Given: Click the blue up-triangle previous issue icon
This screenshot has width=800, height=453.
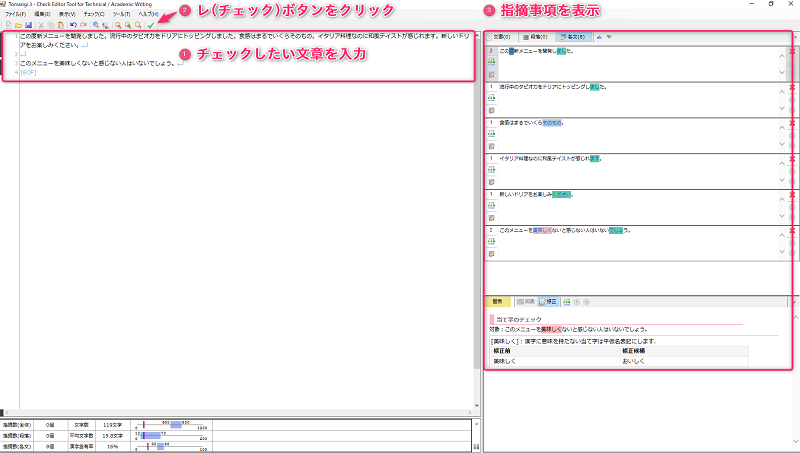Looking at the screenshot, I should tap(598, 36).
